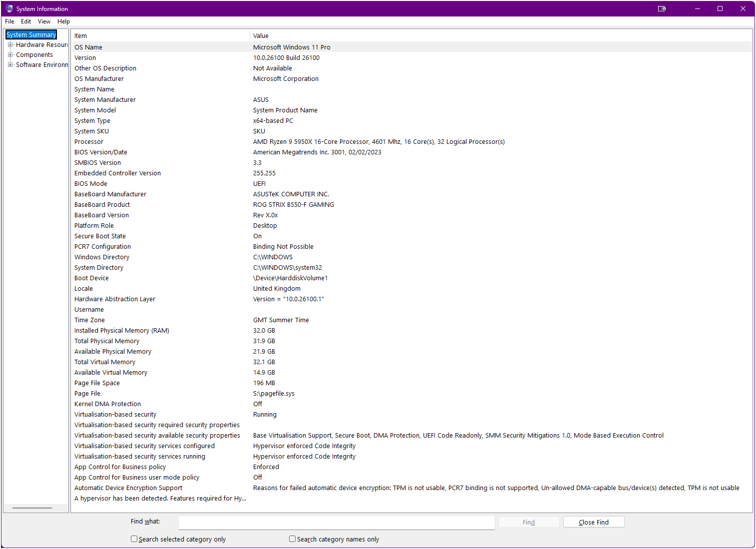Select the Hardware Resources category label
756x549 pixels.
pos(42,45)
